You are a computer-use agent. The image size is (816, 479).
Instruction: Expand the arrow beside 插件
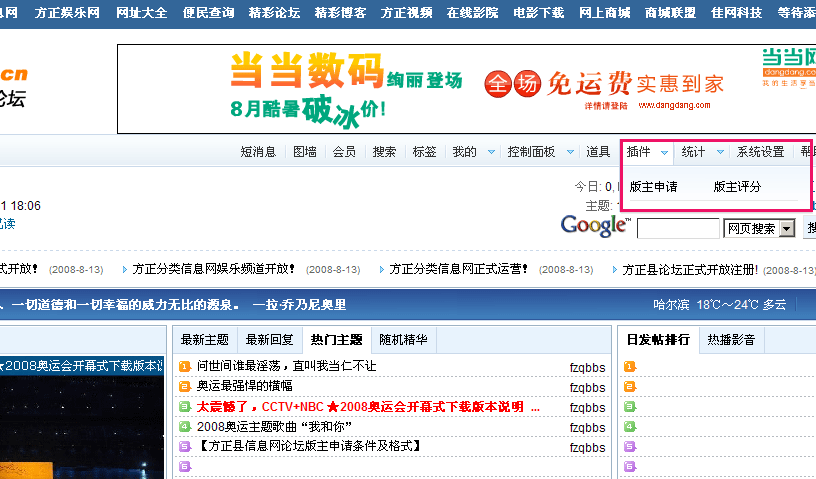665,153
